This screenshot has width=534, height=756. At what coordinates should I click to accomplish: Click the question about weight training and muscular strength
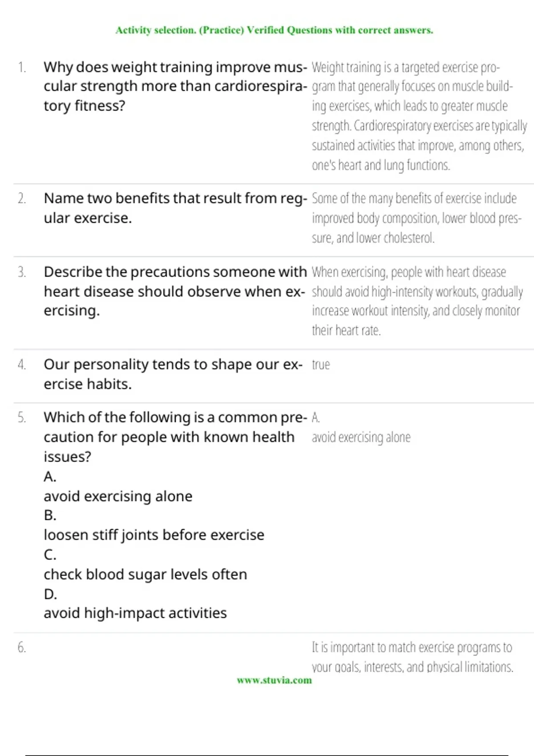175,86
